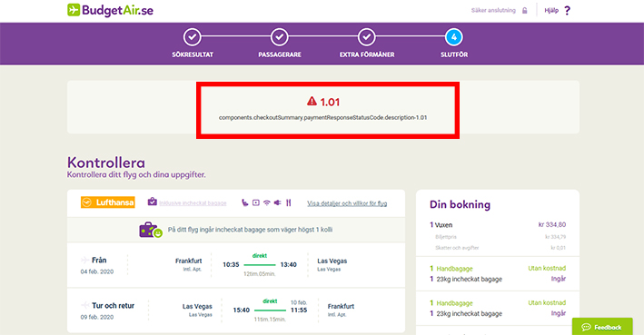Click the 04 feb. 2020 departure date
Screen dimensions: 644x335
97,271
